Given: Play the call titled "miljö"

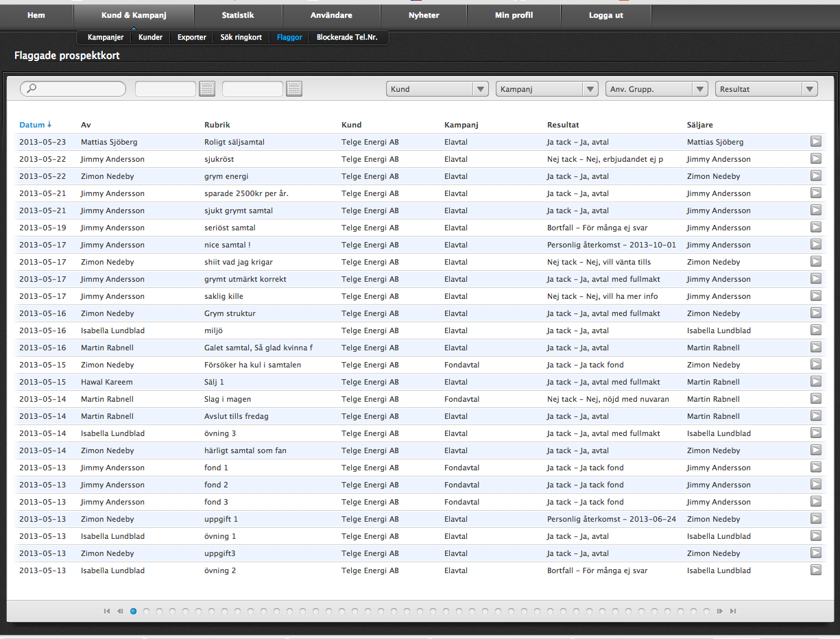Looking at the screenshot, I should click(x=815, y=330).
